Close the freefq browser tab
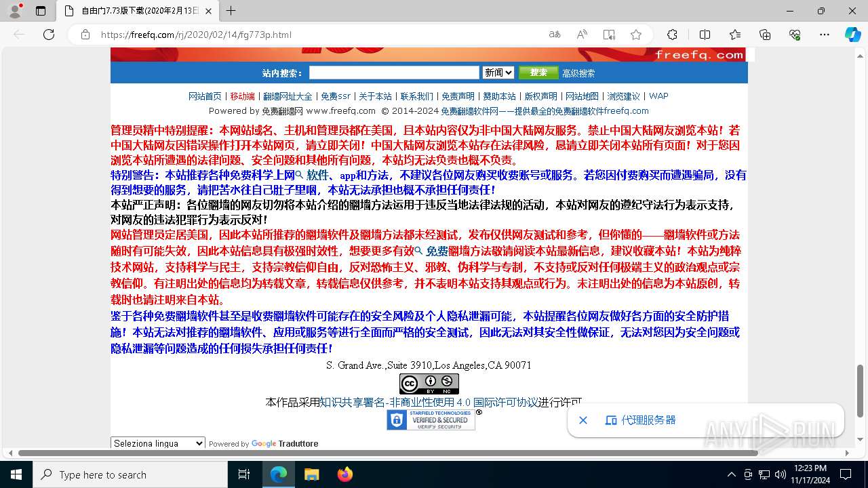This screenshot has width=868, height=488. (x=209, y=11)
